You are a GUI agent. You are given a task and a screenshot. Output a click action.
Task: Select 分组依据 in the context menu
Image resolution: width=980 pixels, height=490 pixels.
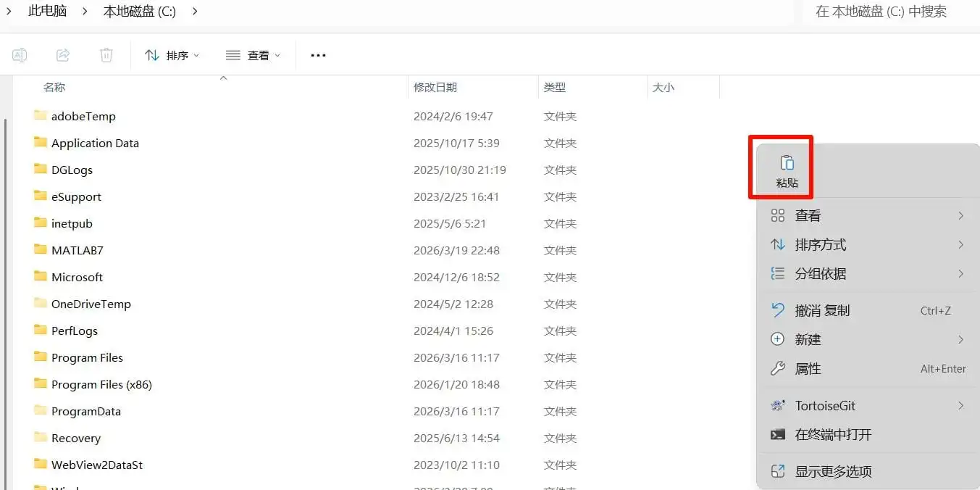point(868,273)
